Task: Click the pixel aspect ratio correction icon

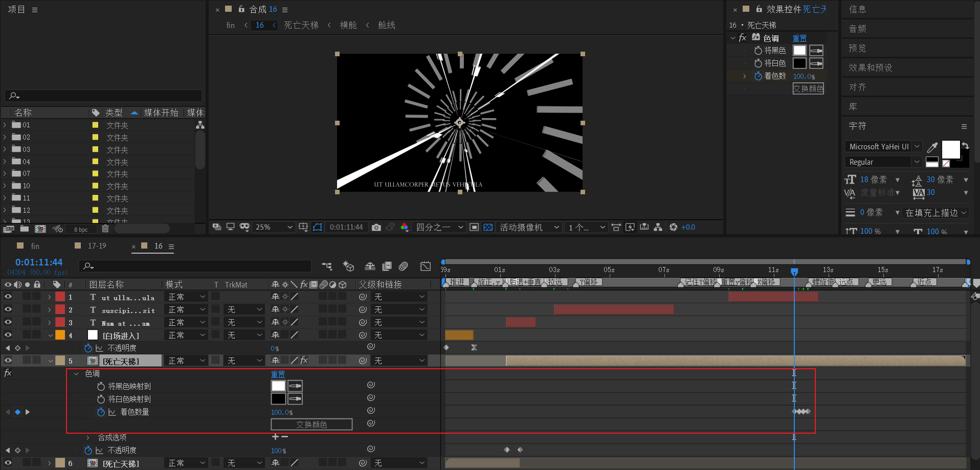Action: pos(616,227)
